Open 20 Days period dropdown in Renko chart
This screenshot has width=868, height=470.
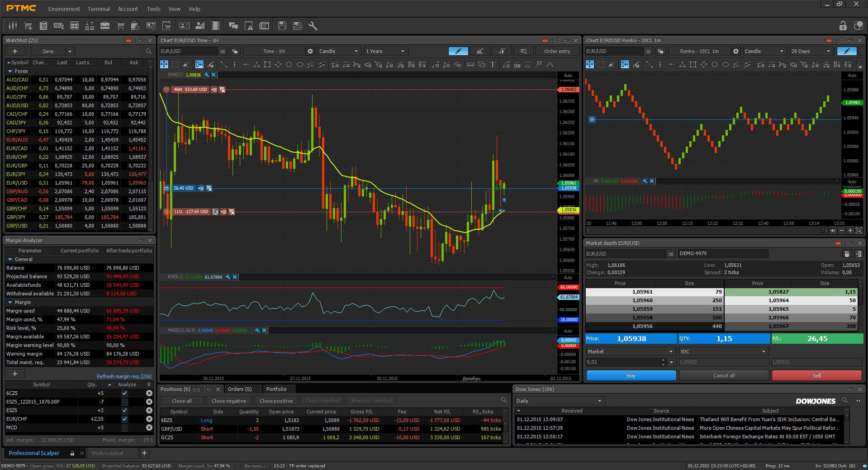click(811, 51)
